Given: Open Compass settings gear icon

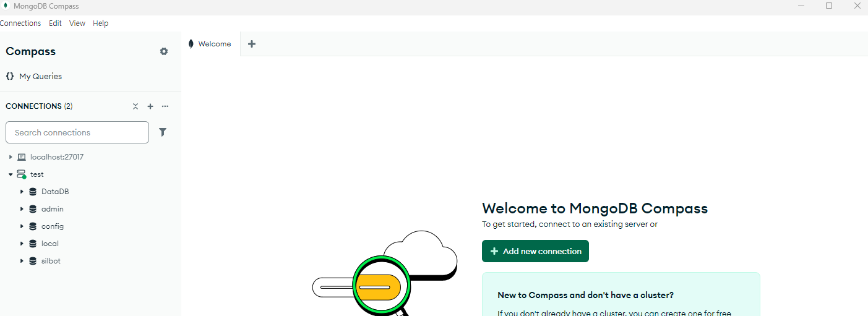Looking at the screenshot, I should click(x=164, y=51).
